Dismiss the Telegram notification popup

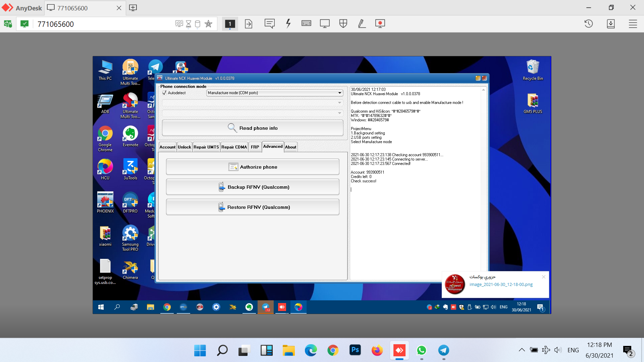(544, 277)
